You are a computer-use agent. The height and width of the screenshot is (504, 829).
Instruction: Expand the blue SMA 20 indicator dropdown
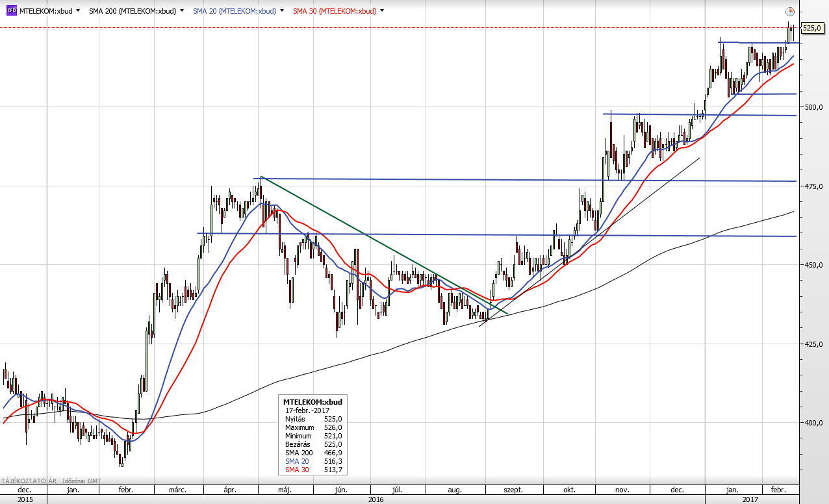tap(283, 11)
